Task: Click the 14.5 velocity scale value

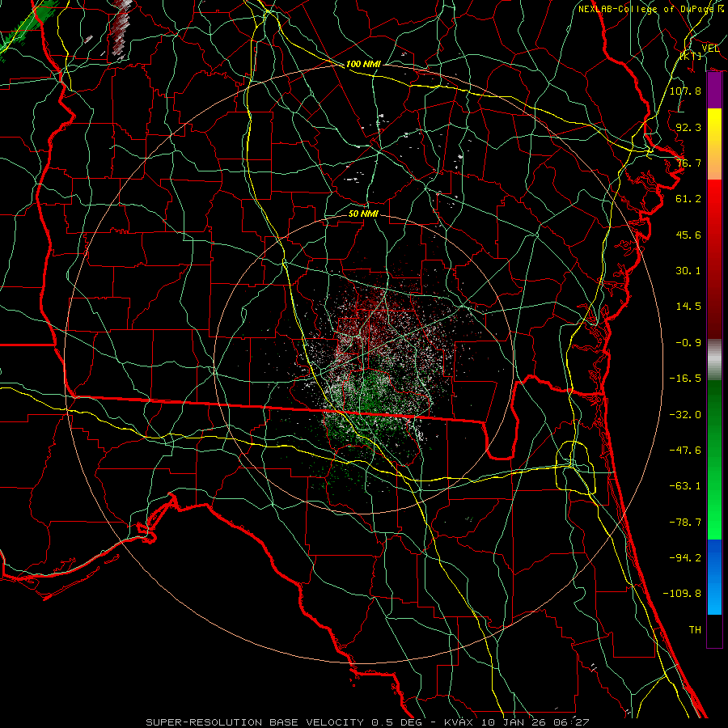Action: [688, 307]
